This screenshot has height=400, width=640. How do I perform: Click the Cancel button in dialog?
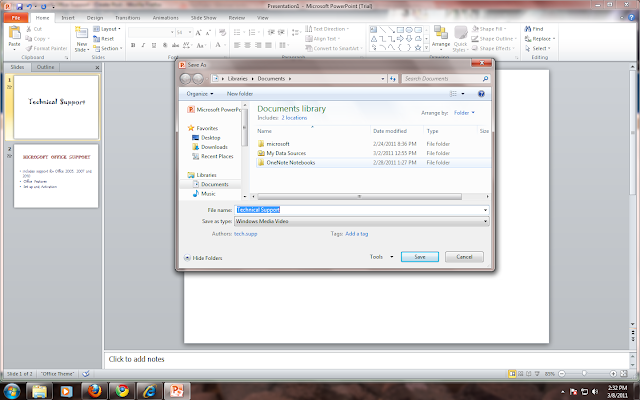pos(464,257)
